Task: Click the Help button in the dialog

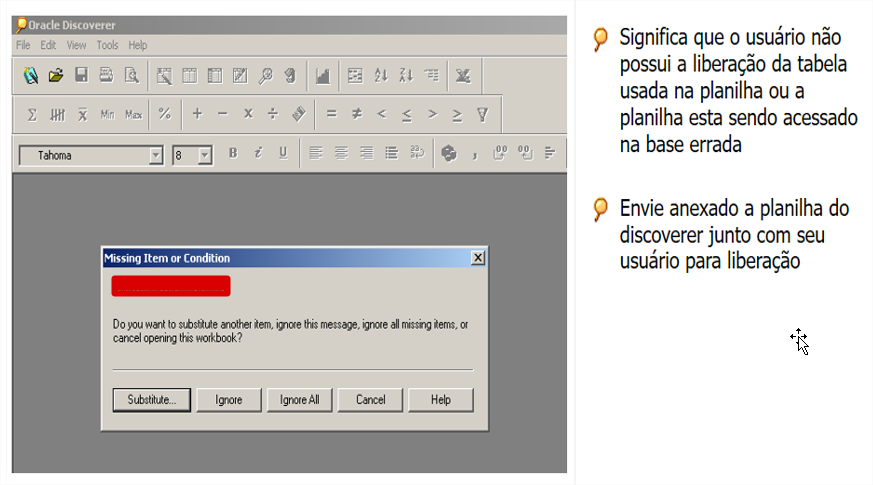Action: [x=440, y=400]
